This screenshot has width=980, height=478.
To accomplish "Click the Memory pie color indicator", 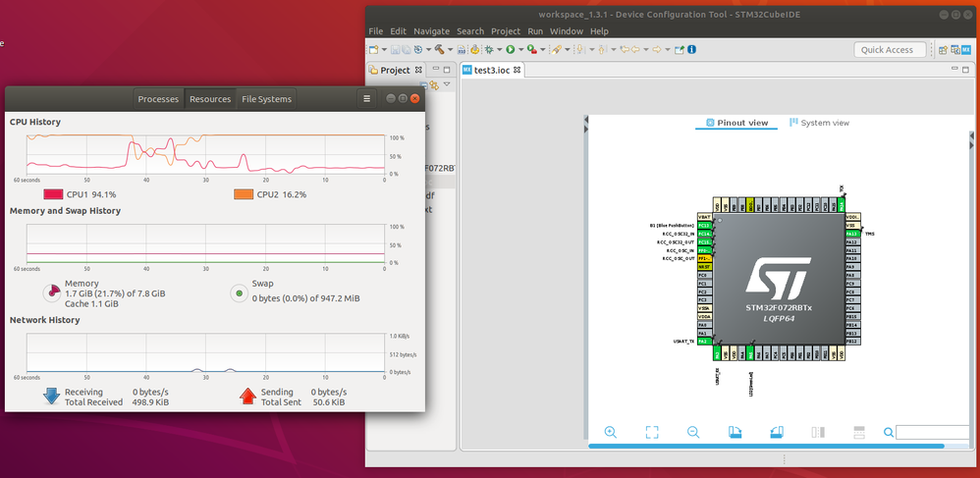I will tap(51, 293).
